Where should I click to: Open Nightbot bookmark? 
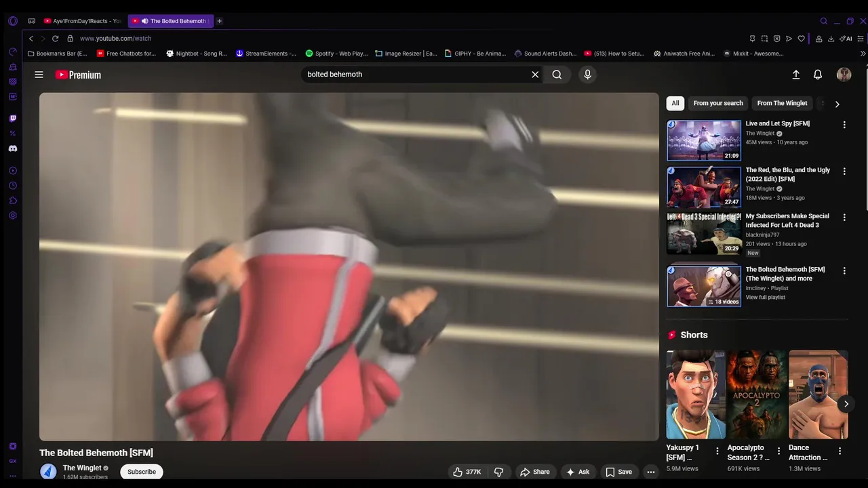point(197,54)
